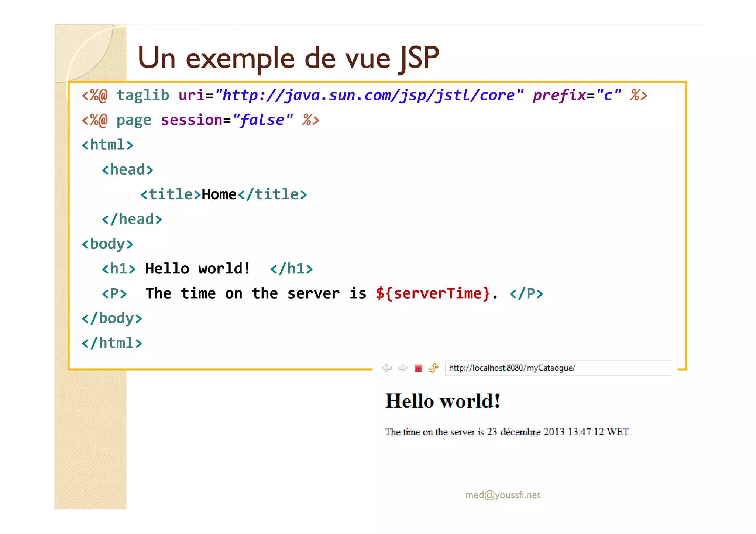Click the closing </html> tag
756x534 pixels.
(111, 343)
